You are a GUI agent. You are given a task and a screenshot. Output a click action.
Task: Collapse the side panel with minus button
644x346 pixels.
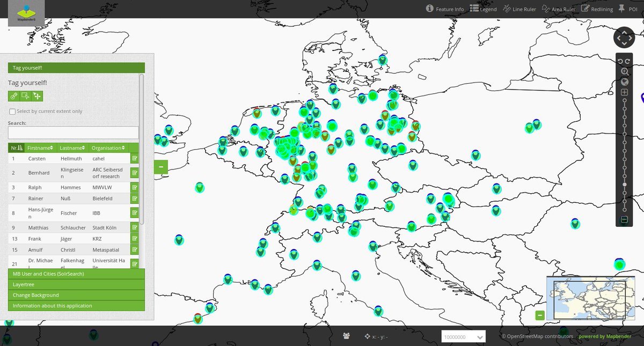point(161,167)
